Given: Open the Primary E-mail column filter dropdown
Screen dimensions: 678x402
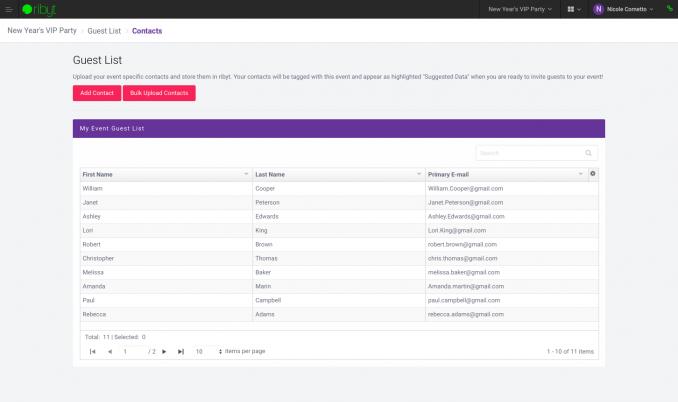Looking at the screenshot, I should [x=580, y=174].
